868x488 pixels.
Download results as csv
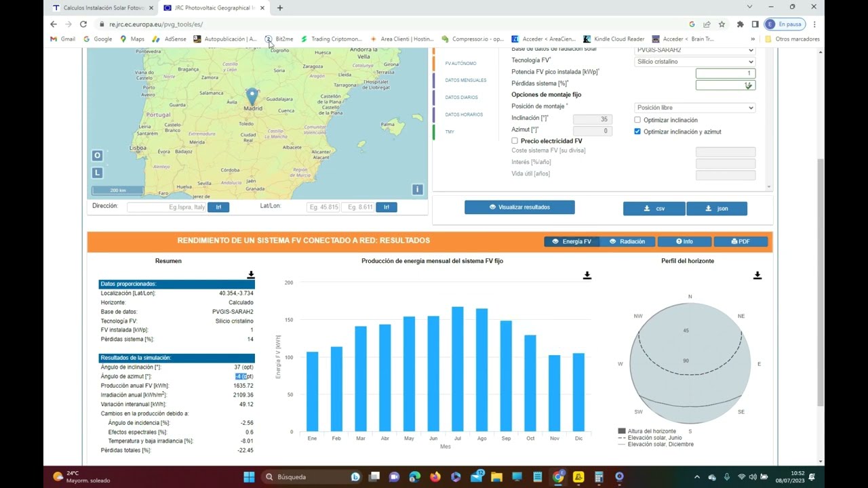tap(654, 209)
